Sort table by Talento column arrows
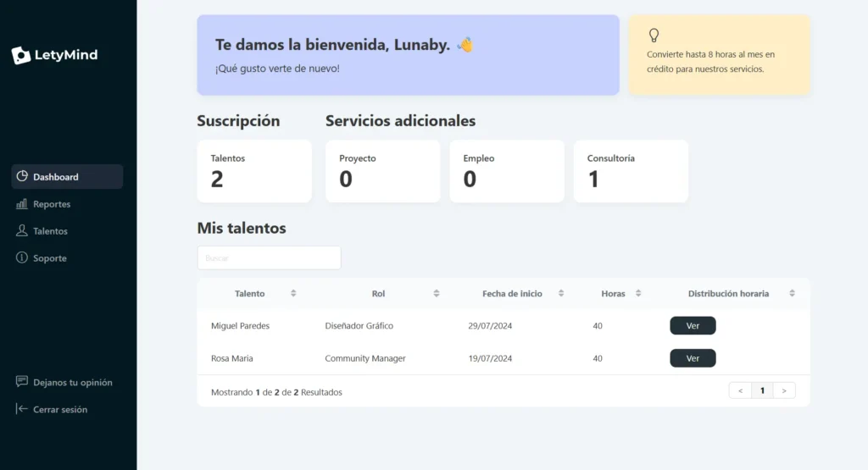868x470 pixels. 293,293
